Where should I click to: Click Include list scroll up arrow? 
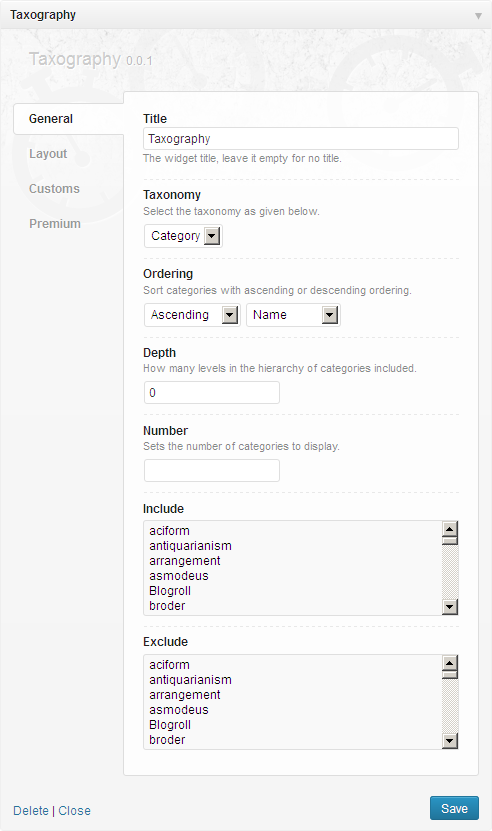click(450, 528)
